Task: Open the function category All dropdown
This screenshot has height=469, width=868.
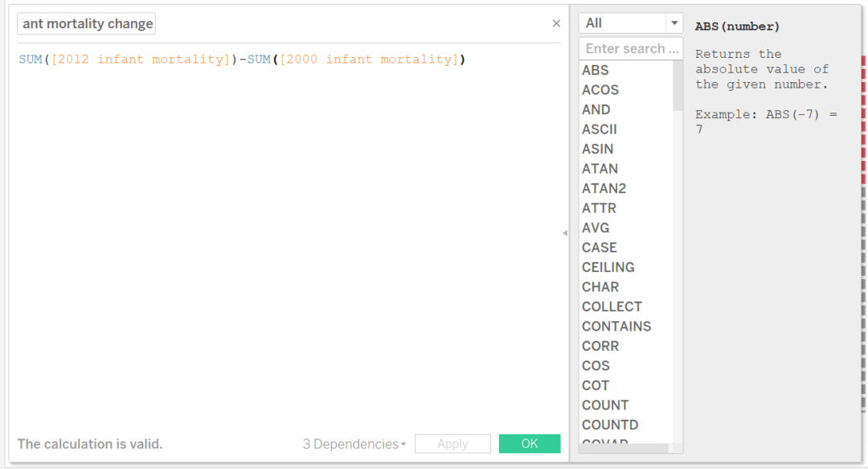Action: point(630,23)
